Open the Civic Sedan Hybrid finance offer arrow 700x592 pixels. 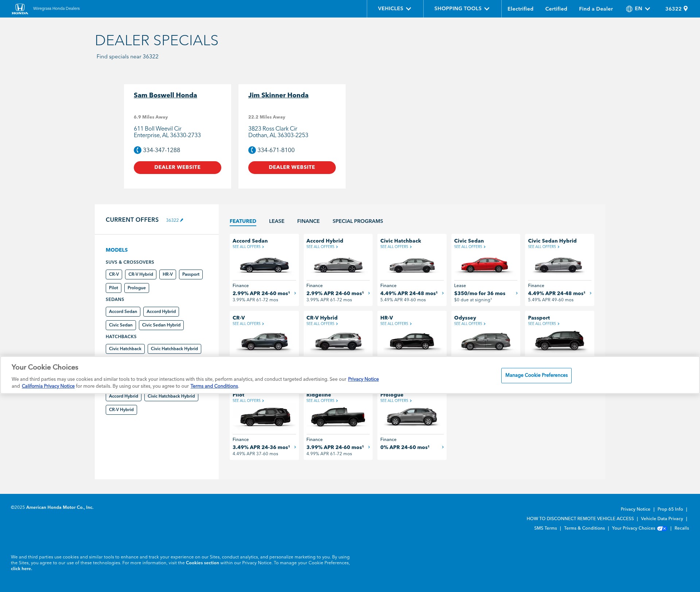[591, 293]
